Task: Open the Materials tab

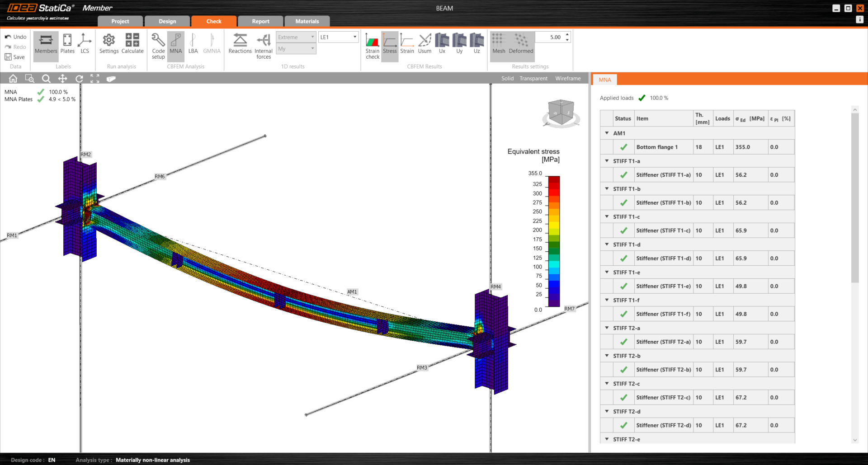Action: coord(307,21)
